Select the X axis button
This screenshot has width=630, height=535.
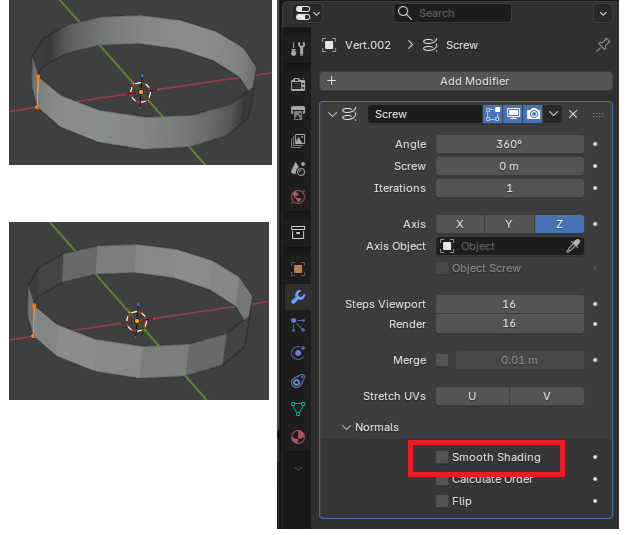click(x=460, y=224)
